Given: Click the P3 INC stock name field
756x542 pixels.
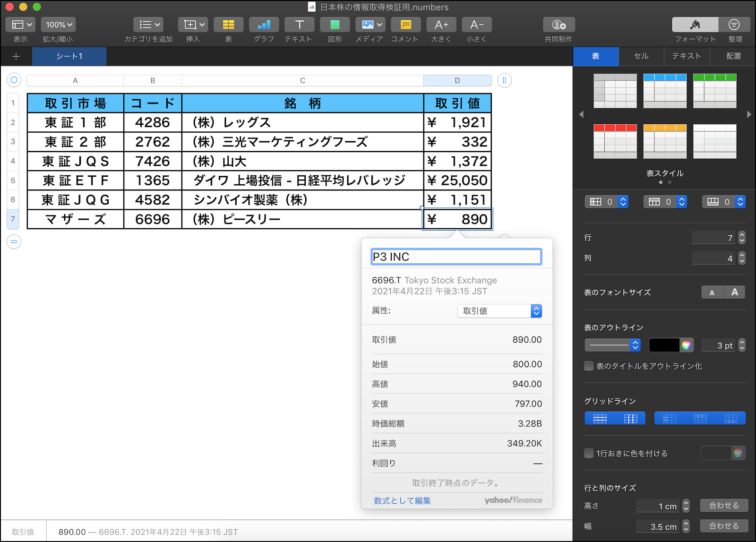Looking at the screenshot, I should (x=456, y=257).
